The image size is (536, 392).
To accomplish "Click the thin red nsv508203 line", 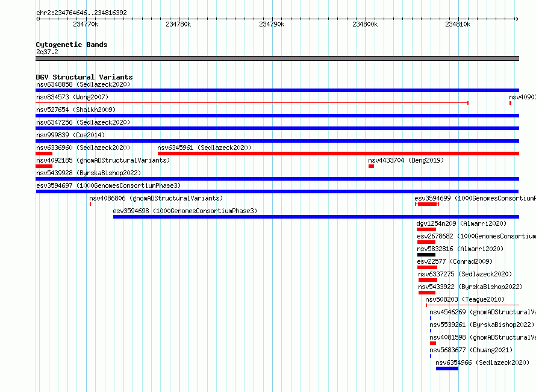I will coord(472,305).
